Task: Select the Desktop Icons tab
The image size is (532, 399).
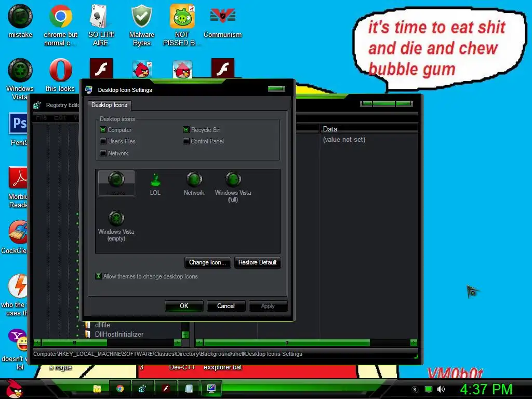Action: click(x=109, y=105)
